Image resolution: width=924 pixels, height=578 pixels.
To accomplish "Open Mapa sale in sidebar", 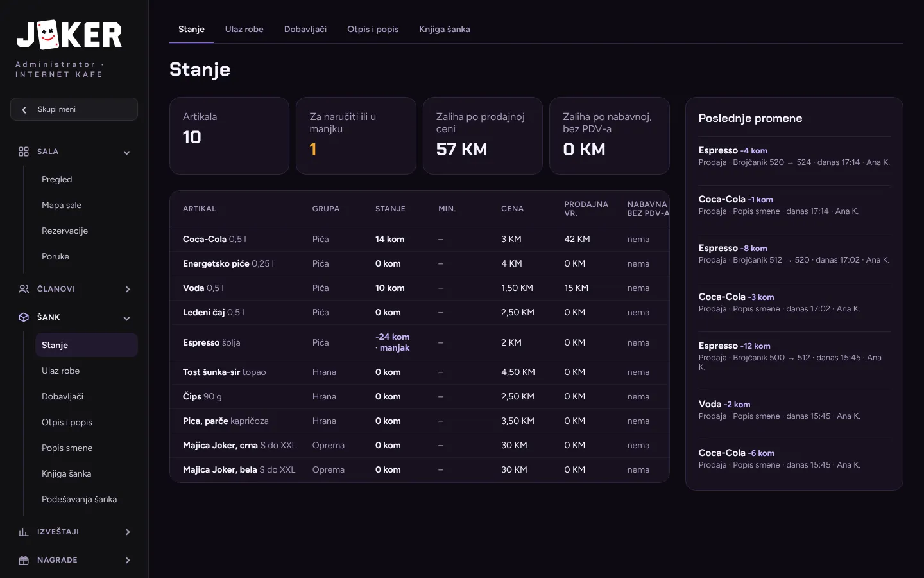I will [87, 205].
